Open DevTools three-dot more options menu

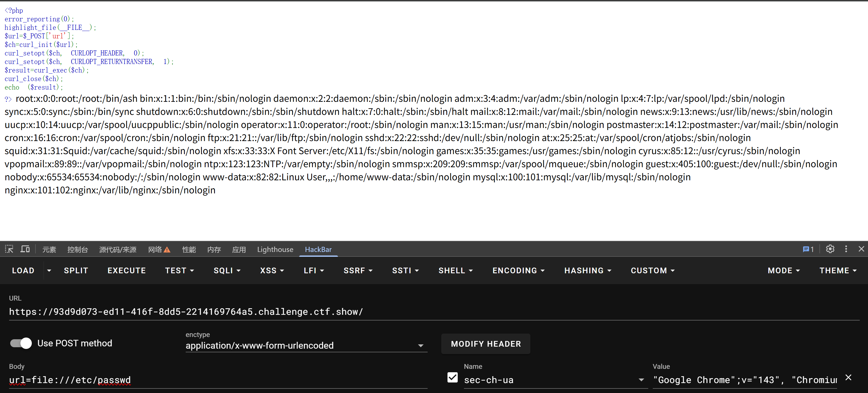tap(846, 249)
